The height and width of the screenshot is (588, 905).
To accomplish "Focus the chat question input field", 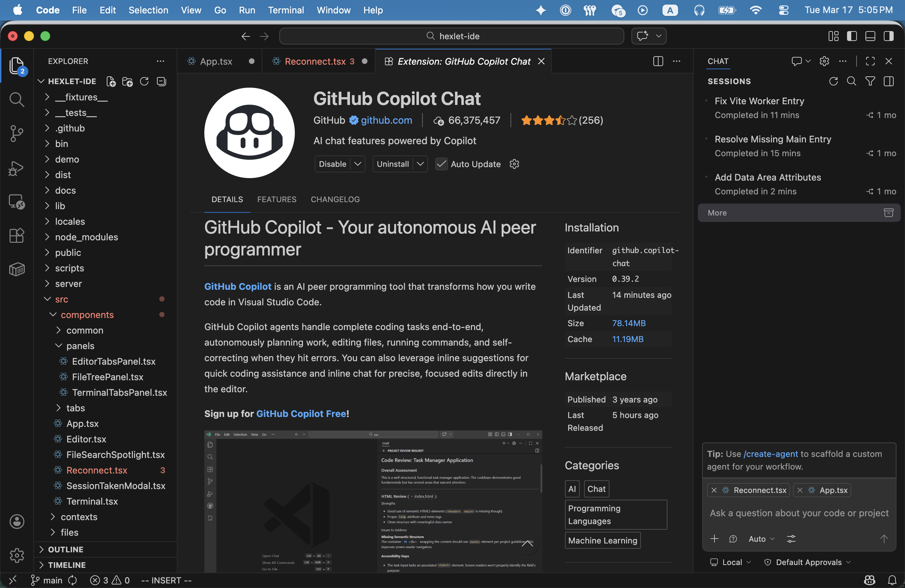I will 799,513.
